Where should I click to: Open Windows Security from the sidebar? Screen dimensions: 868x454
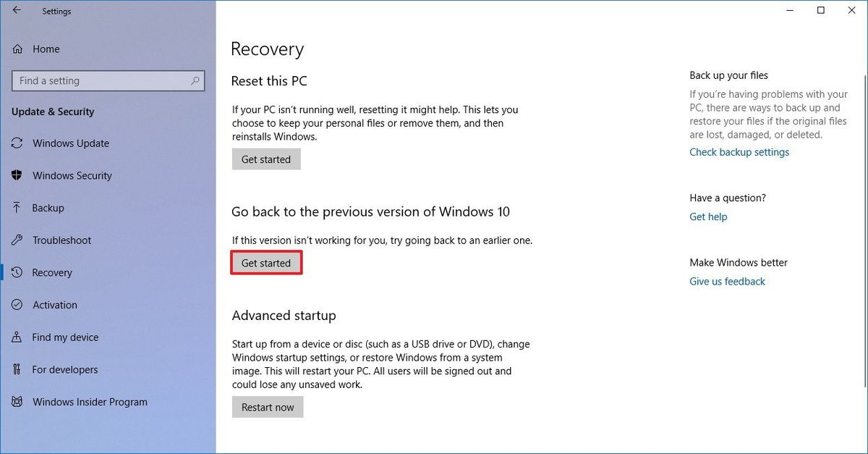17,175
